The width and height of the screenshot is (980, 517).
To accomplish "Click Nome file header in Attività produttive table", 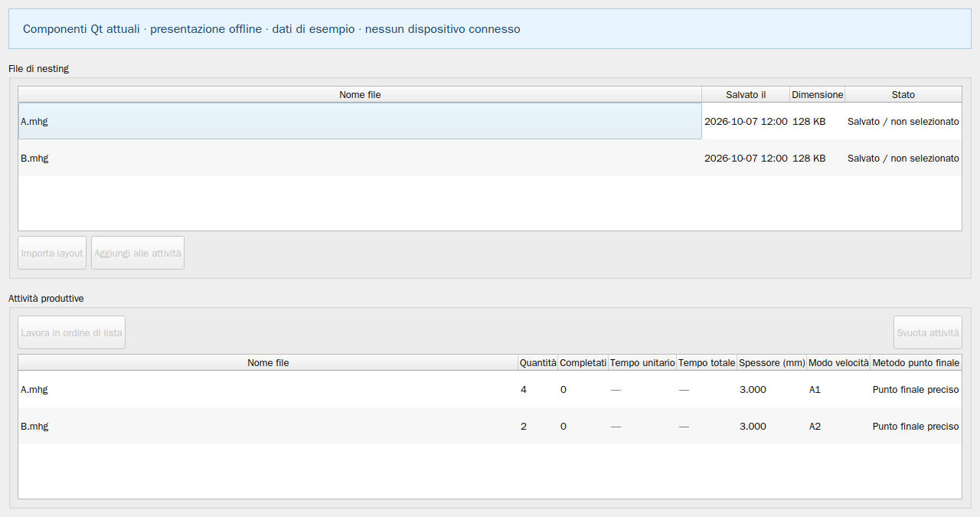I will click(x=268, y=363).
